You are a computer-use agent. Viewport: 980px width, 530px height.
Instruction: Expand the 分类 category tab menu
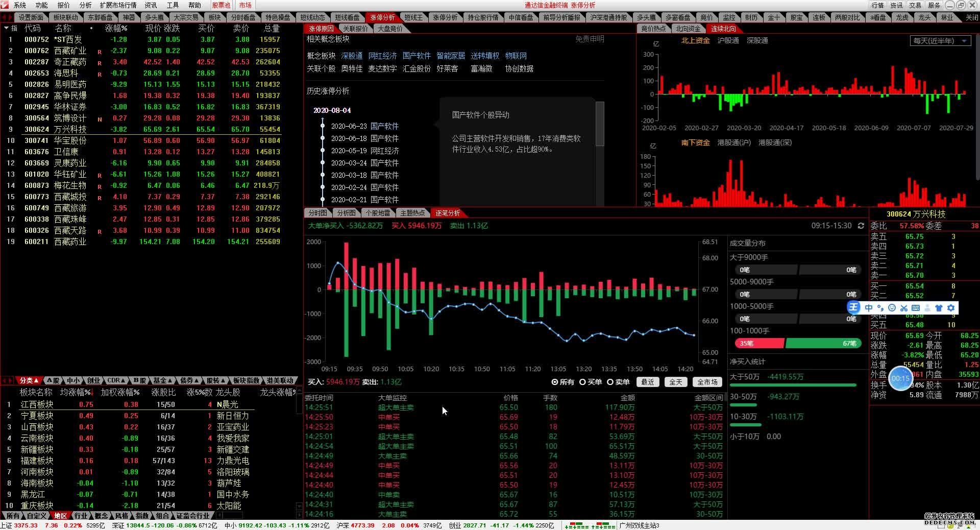30,380
